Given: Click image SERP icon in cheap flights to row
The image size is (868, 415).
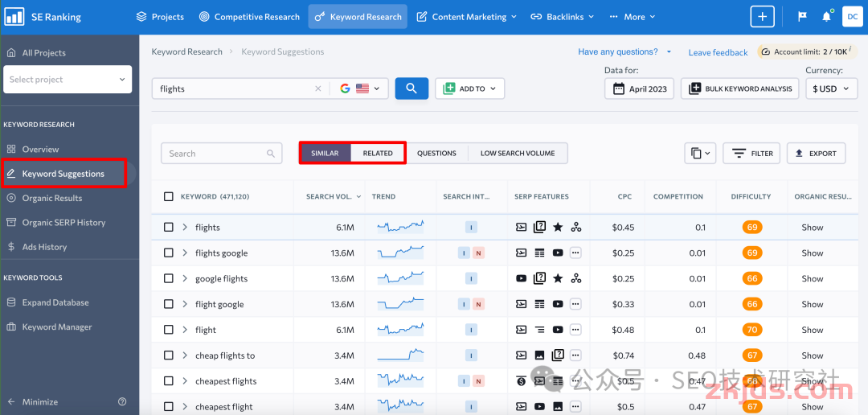Looking at the screenshot, I should coord(539,355).
